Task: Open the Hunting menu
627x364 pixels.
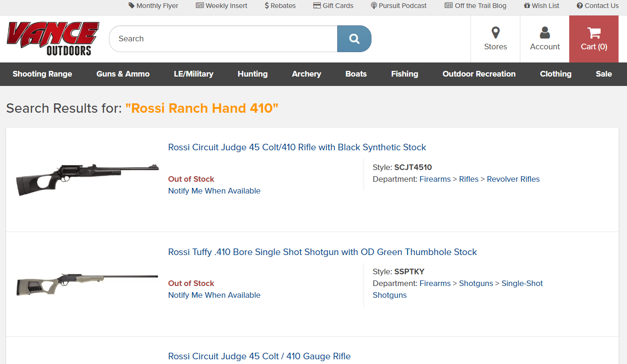Action: coord(253,74)
